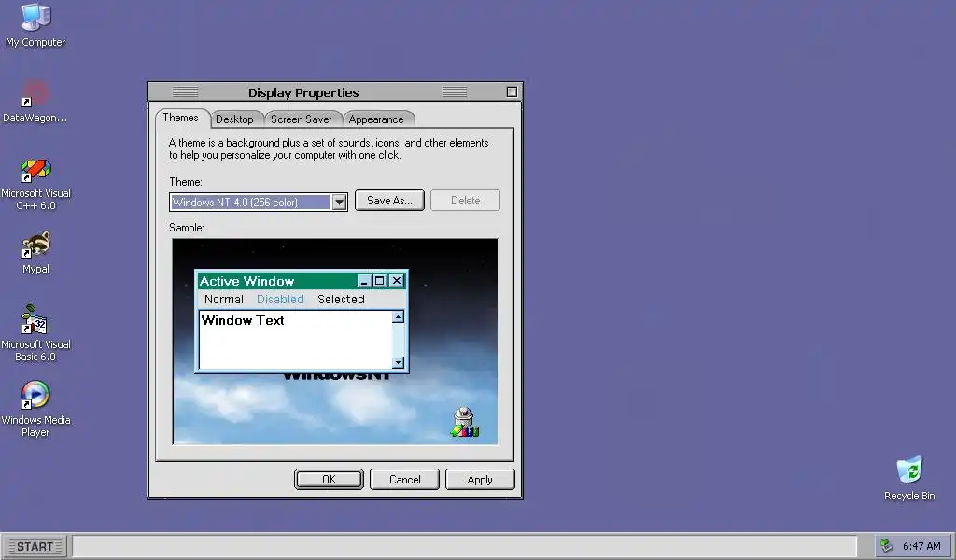Click the disabled Delete button

[465, 201]
